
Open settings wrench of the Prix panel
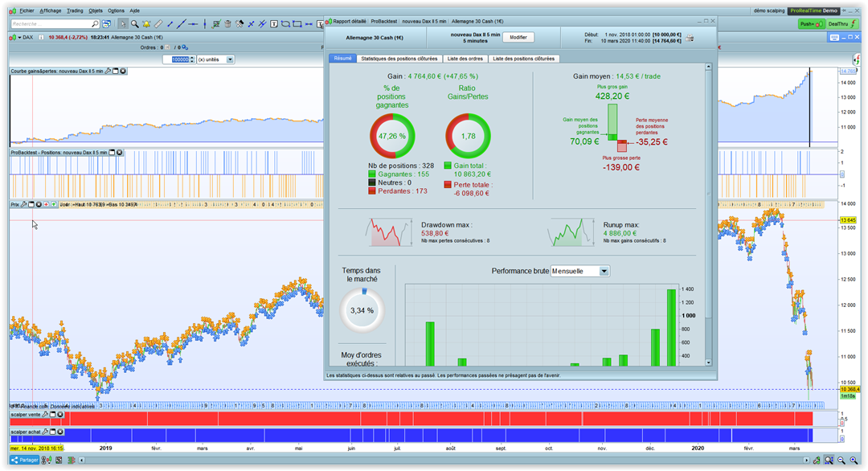pos(24,204)
